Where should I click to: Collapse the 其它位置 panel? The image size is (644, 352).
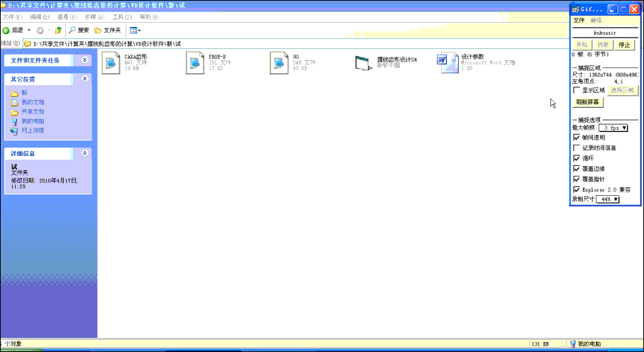[84, 79]
